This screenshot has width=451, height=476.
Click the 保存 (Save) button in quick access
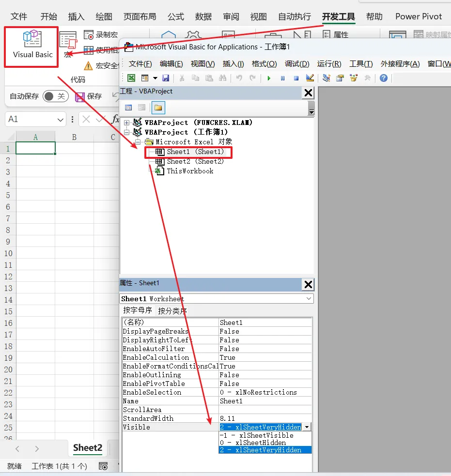(x=88, y=96)
